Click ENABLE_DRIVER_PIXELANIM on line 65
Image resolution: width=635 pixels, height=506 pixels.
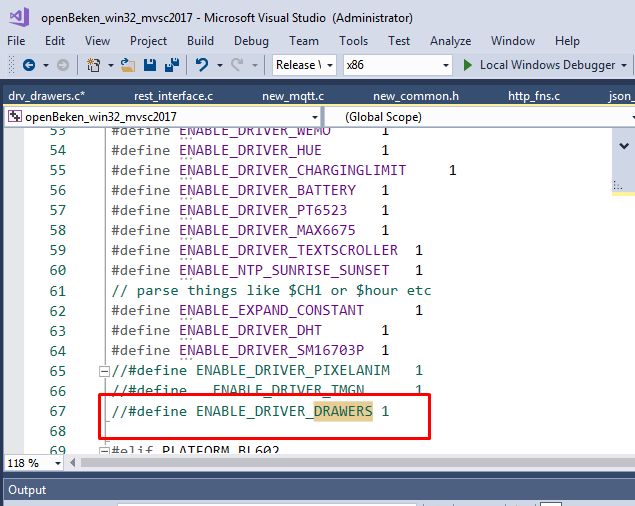[x=293, y=370]
